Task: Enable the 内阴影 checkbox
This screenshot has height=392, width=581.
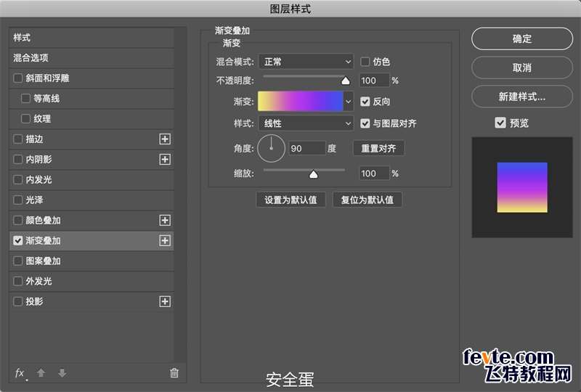Action: pyautogui.click(x=17, y=159)
